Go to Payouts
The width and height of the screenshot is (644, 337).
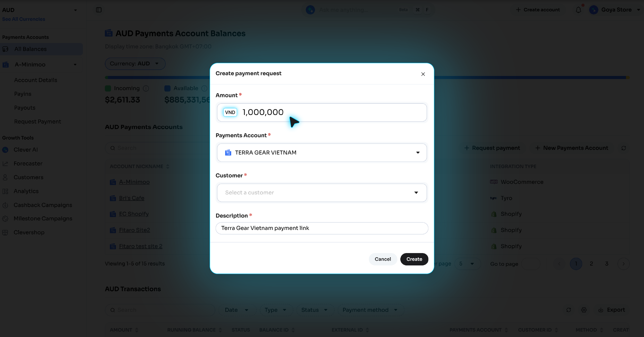[25, 108]
